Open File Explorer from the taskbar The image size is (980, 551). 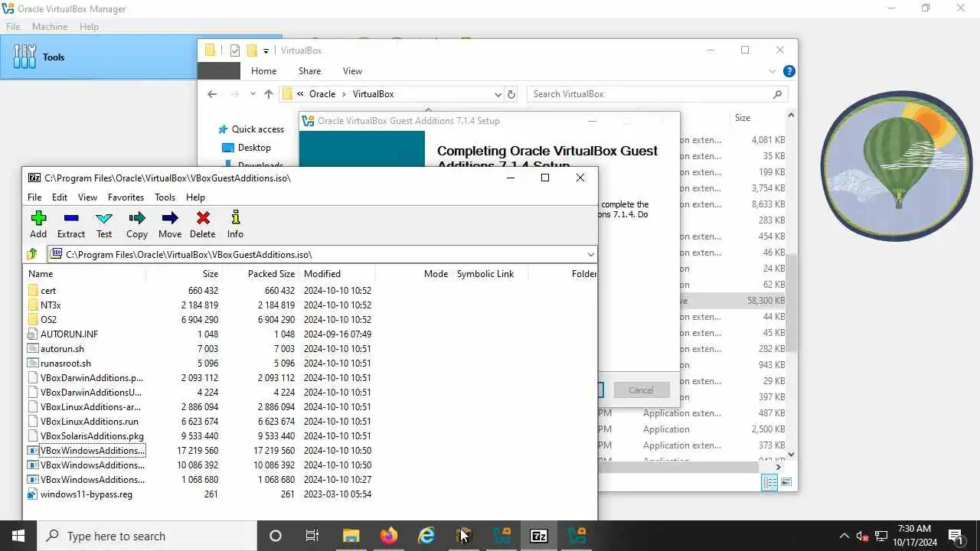point(351,536)
